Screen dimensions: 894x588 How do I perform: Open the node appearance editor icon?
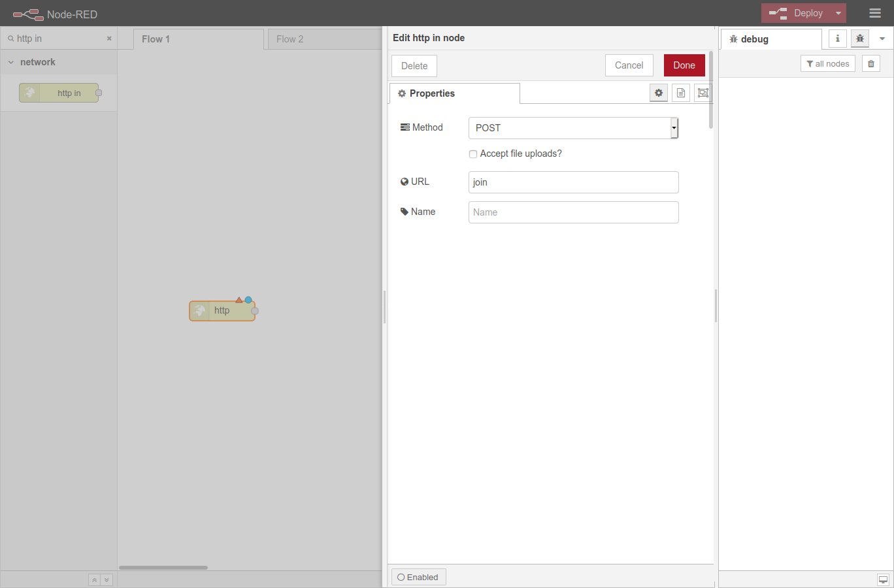click(703, 92)
